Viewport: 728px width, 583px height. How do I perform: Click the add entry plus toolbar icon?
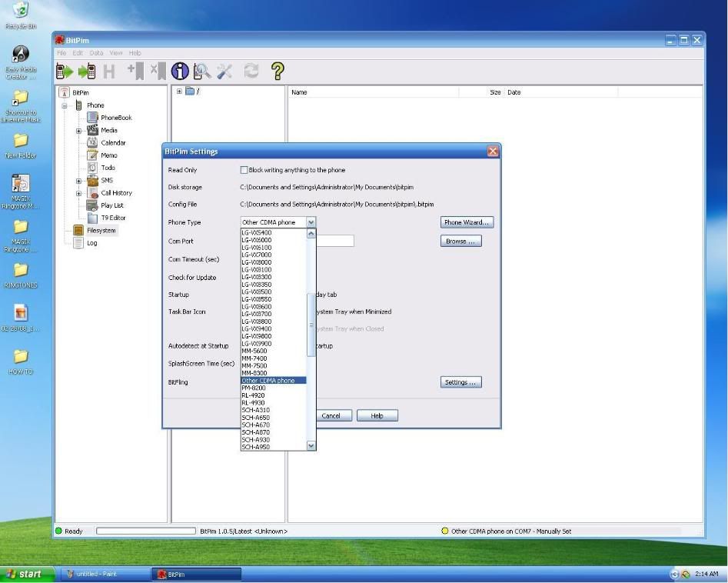[x=135, y=71]
